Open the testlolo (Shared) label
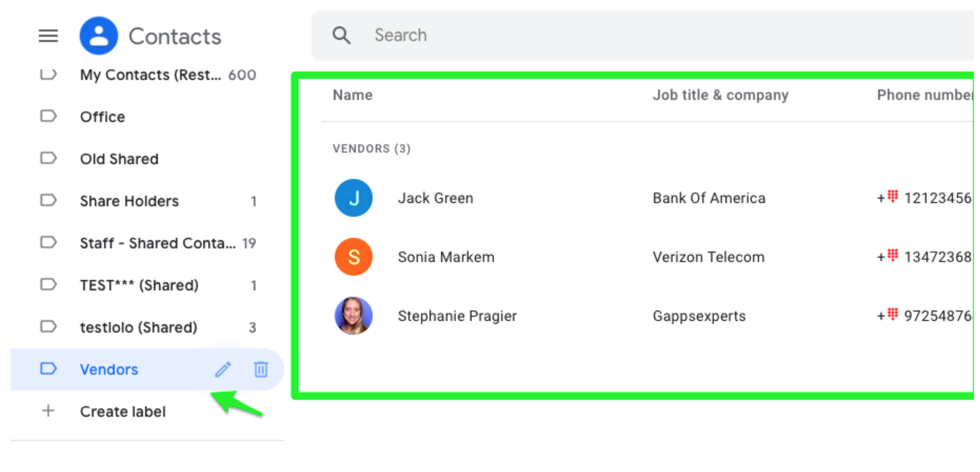The width and height of the screenshot is (980, 472). [139, 327]
